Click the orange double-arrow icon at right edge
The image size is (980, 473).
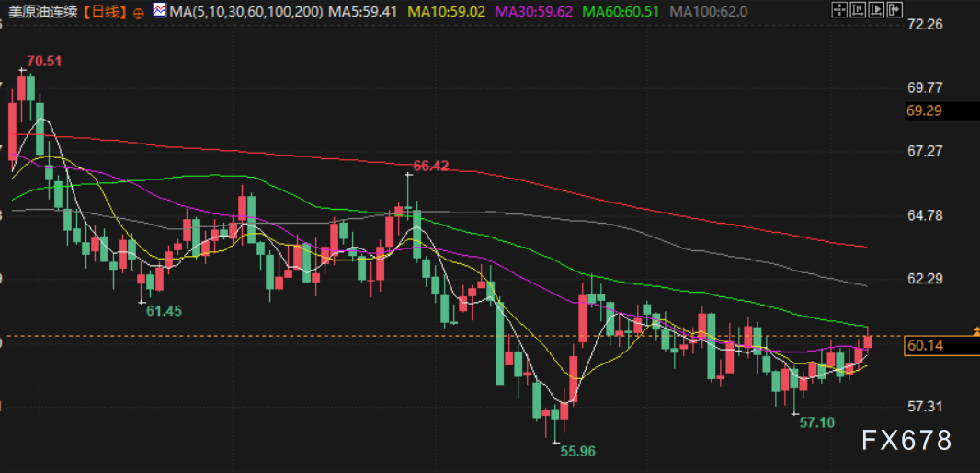pyautogui.click(x=975, y=330)
